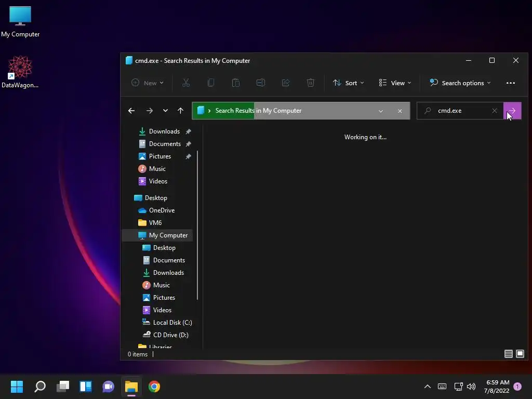Click the DataWagon desktop shortcut
This screenshot has height=399, width=532.
click(20, 72)
